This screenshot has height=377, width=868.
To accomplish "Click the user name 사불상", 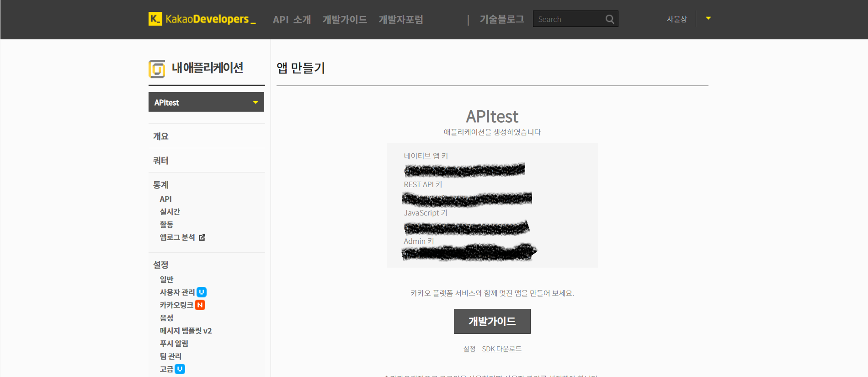I will point(677,19).
